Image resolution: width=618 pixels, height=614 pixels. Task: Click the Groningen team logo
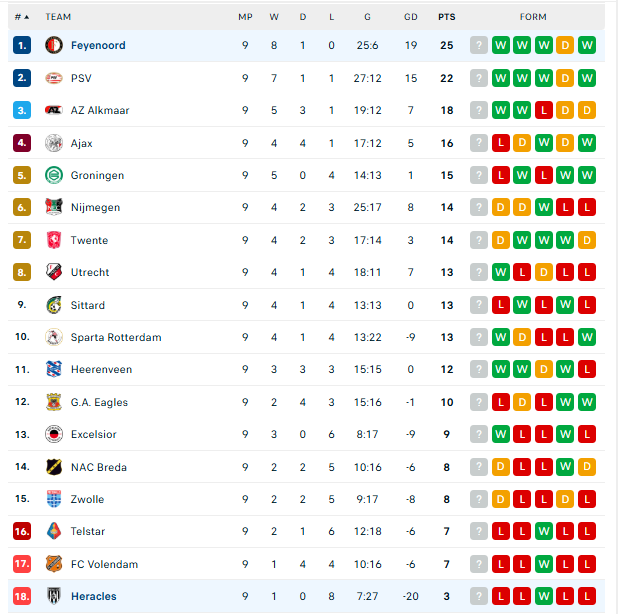[x=54, y=176]
